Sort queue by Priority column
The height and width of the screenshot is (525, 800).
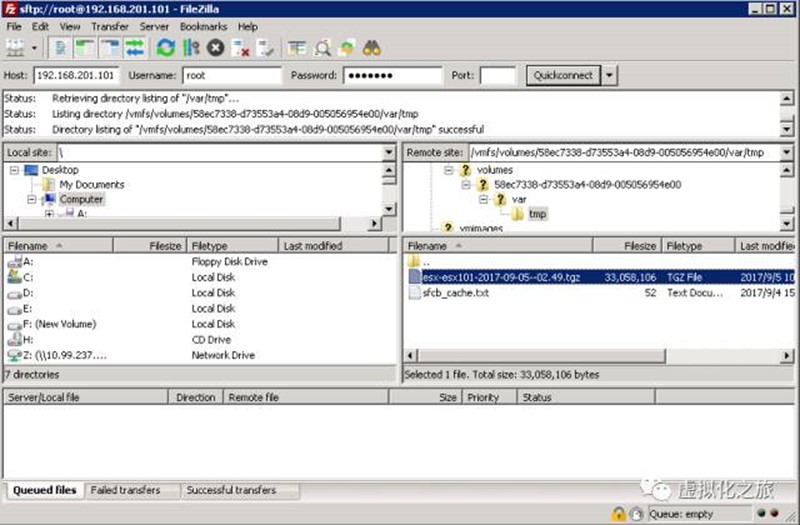[490, 397]
